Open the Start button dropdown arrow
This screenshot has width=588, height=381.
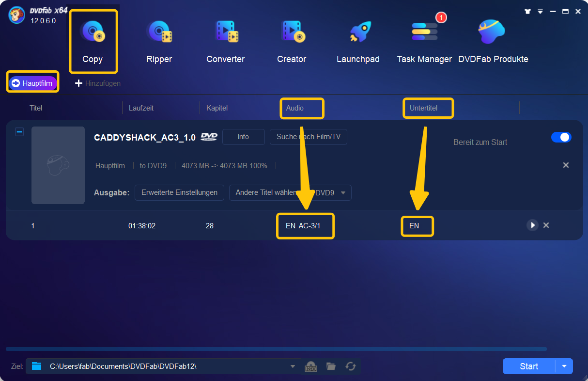(564, 366)
